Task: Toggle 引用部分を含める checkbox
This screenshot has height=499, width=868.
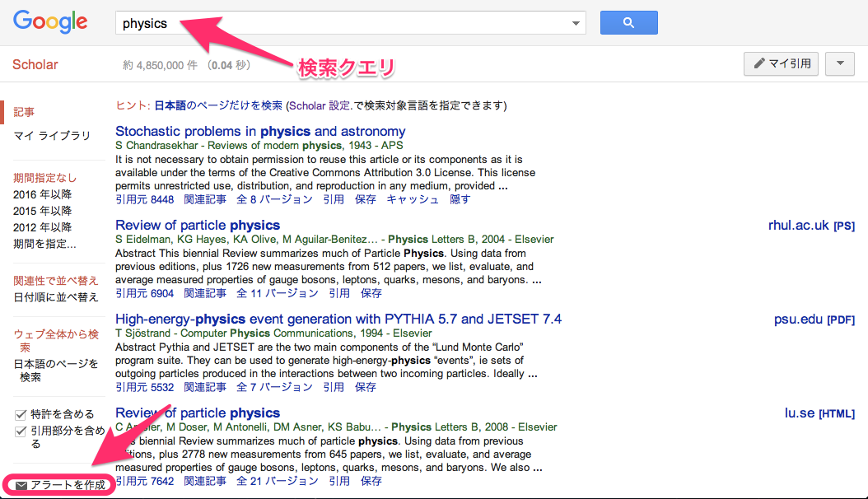Action: [21, 431]
